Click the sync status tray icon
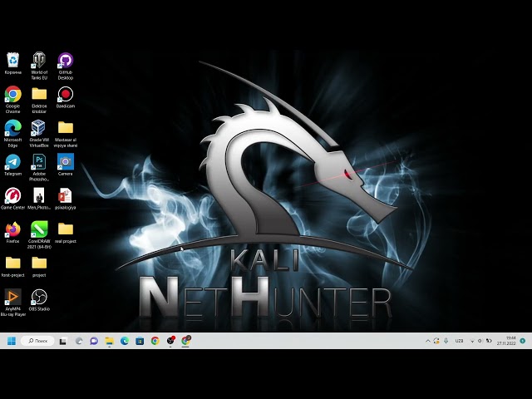532x399 pixels. tap(436, 341)
